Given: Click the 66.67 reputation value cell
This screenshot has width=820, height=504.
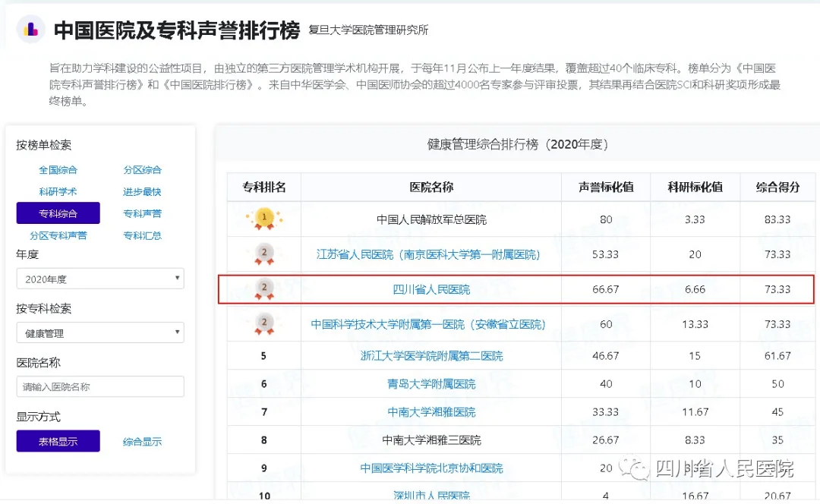Looking at the screenshot, I should pos(606,289).
